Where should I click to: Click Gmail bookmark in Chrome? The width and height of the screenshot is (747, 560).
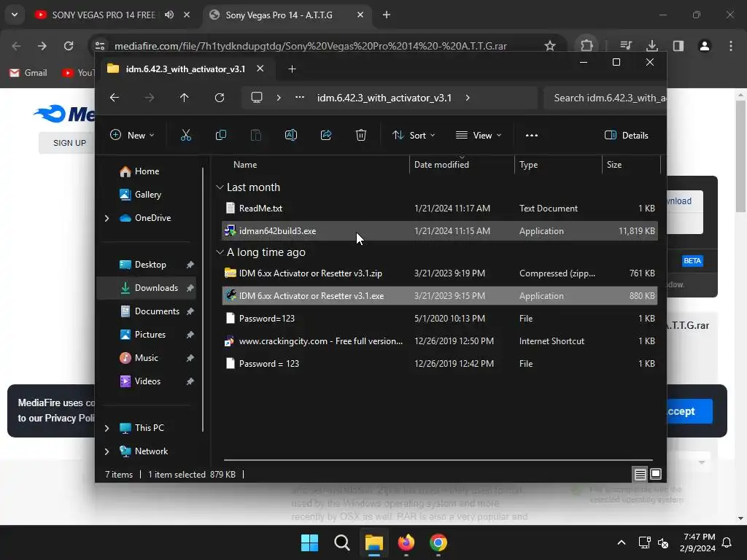tap(28, 73)
